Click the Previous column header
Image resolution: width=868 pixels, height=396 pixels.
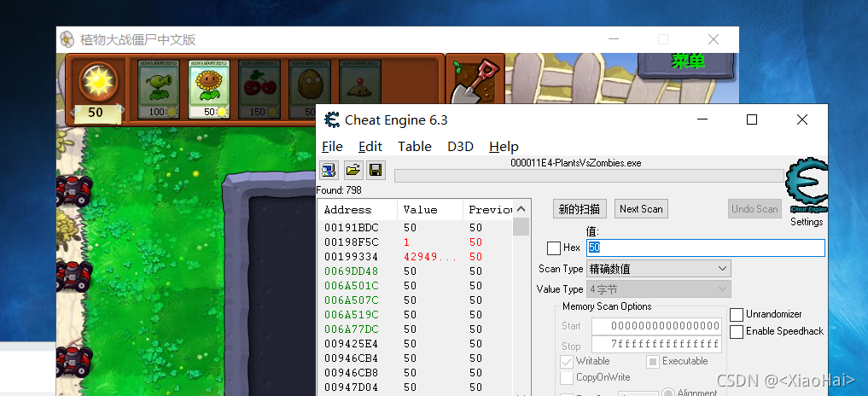click(487, 210)
